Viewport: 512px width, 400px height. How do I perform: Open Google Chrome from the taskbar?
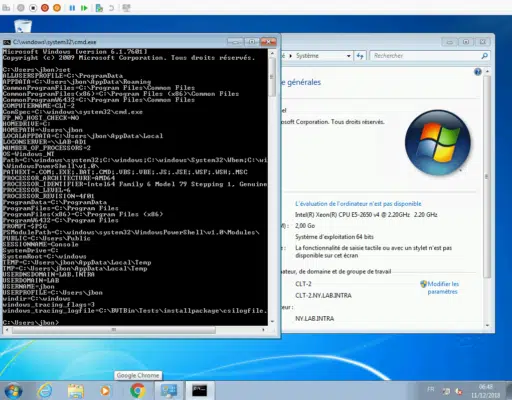click(x=137, y=391)
